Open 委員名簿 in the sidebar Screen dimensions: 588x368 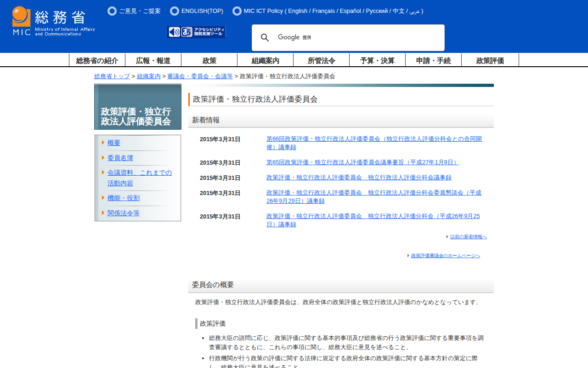[x=120, y=158]
